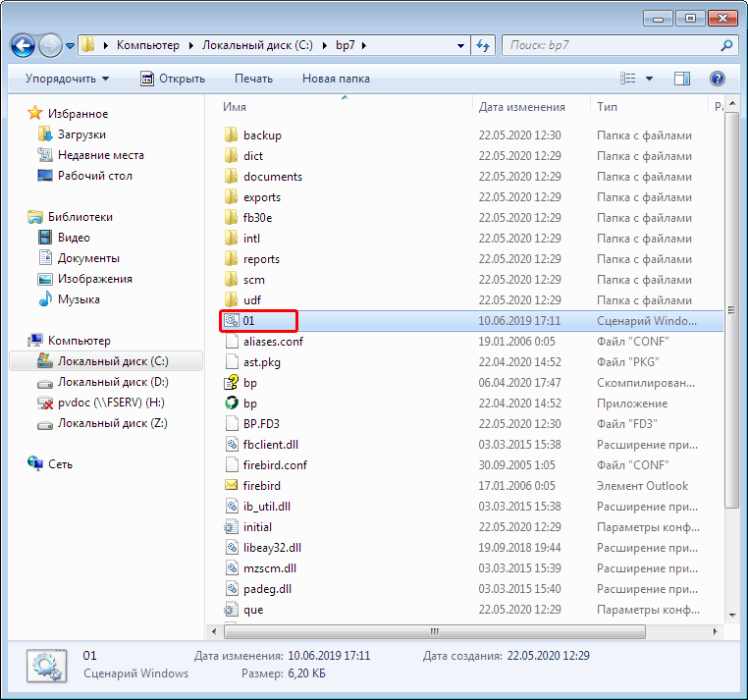Select the firebird Outlook envelope item

232,485
